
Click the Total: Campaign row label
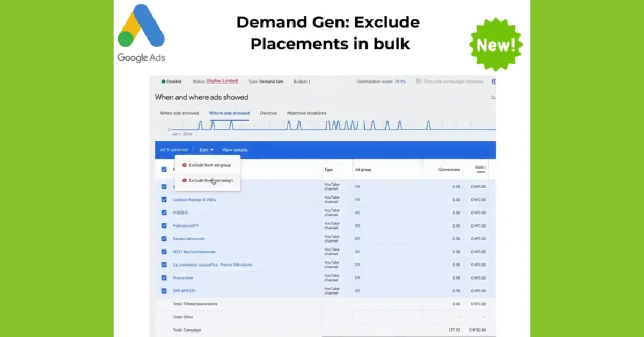pyautogui.click(x=187, y=329)
